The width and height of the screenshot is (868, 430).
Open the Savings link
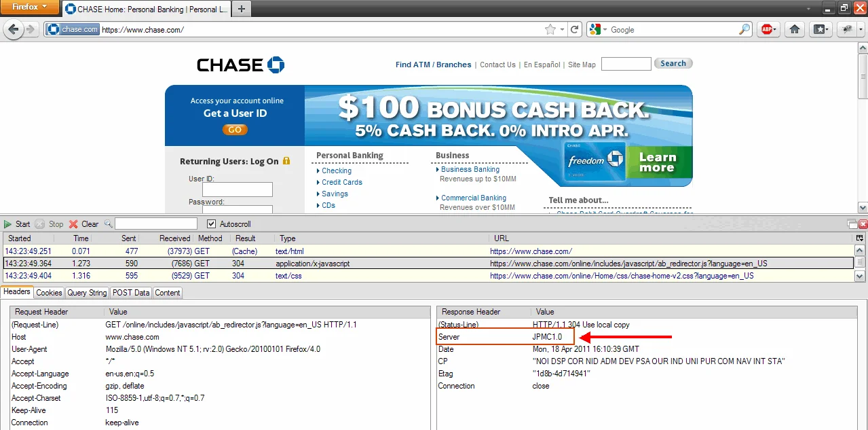click(335, 194)
